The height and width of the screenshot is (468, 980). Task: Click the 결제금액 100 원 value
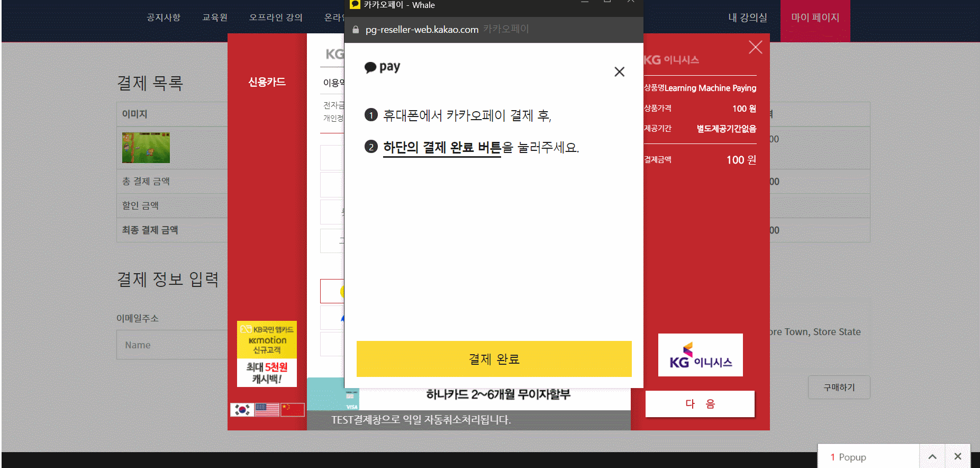[741, 160]
